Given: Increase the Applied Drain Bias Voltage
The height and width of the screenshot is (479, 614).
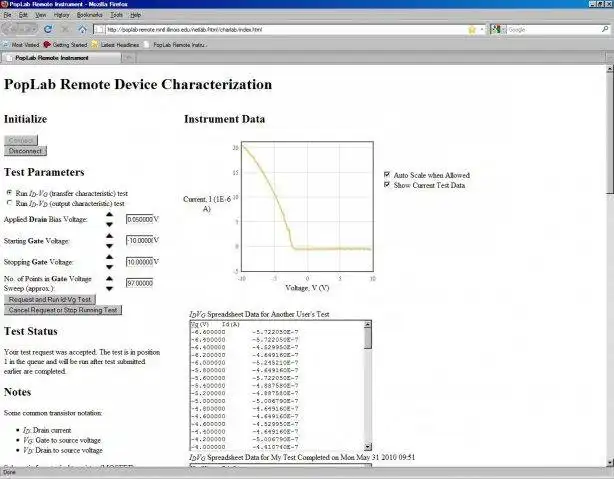Looking at the screenshot, I should [x=109, y=214].
